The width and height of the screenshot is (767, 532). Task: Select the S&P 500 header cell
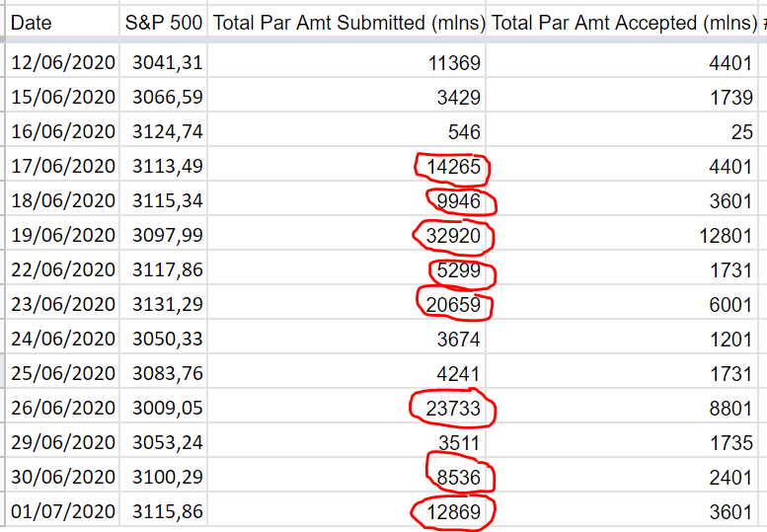pyautogui.click(x=164, y=23)
